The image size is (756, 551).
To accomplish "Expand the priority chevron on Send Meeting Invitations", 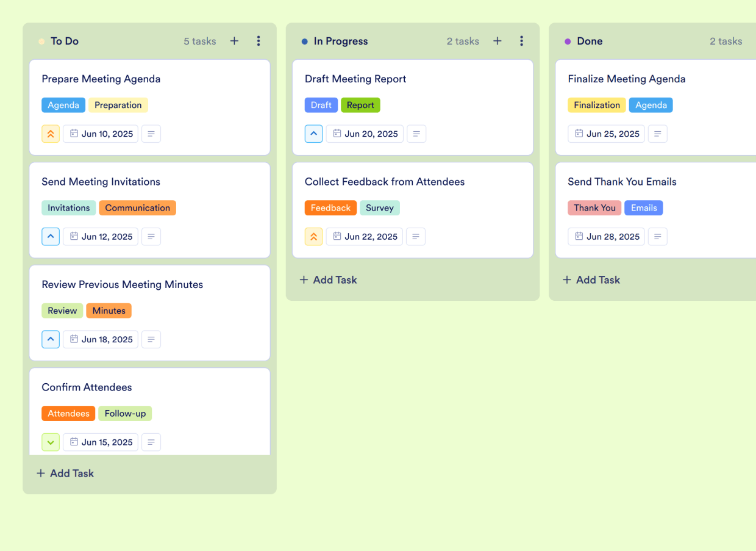I will point(51,236).
